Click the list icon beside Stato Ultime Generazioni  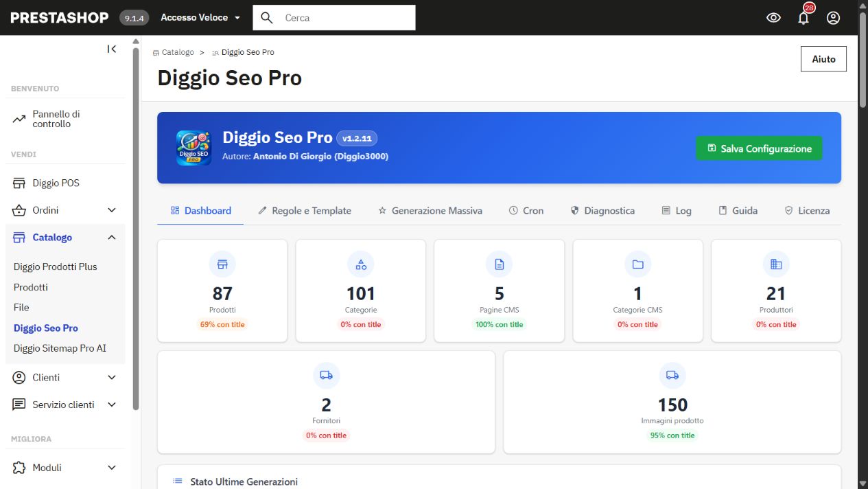[178, 481]
